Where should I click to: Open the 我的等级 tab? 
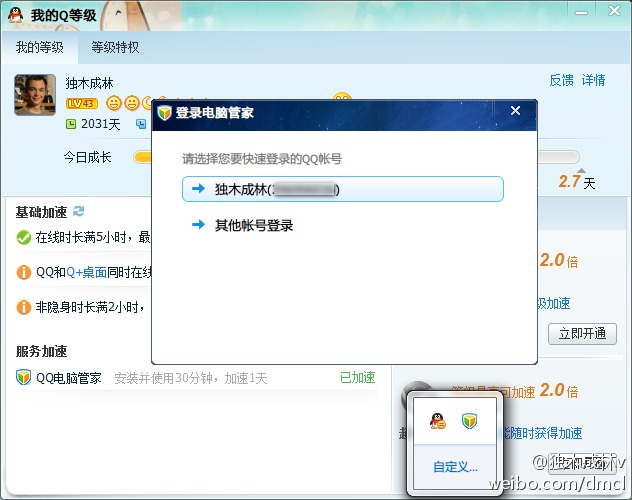[x=40, y=48]
